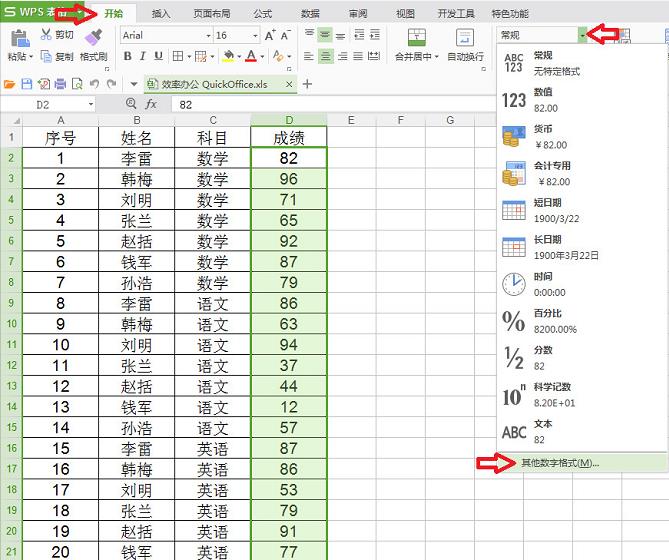
Task: Open the font size 16 dropdown
Action: point(255,35)
